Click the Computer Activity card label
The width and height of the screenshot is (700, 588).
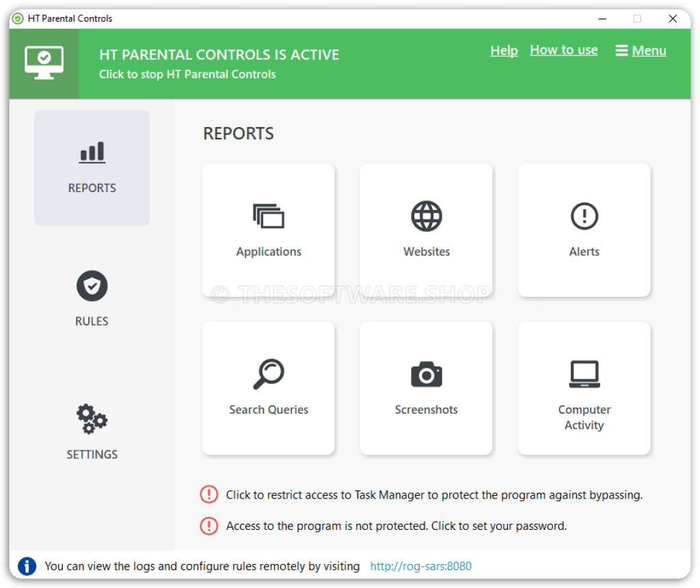tap(584, 417)
